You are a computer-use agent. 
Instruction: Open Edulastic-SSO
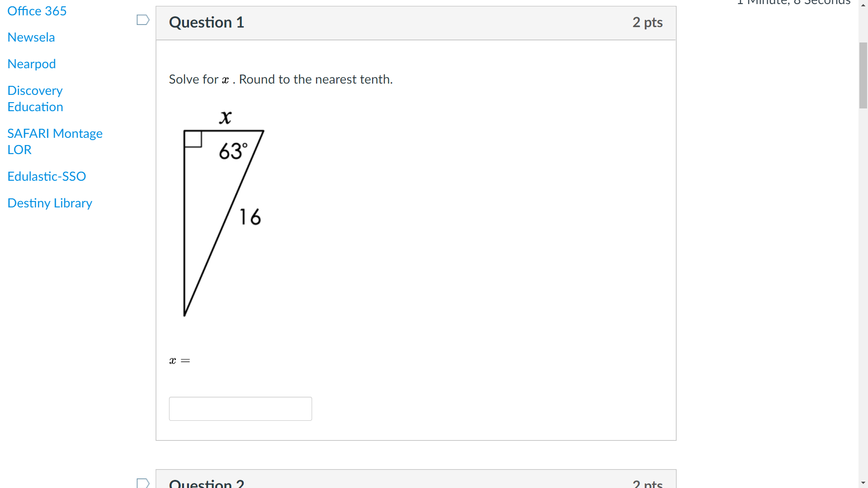46,176
